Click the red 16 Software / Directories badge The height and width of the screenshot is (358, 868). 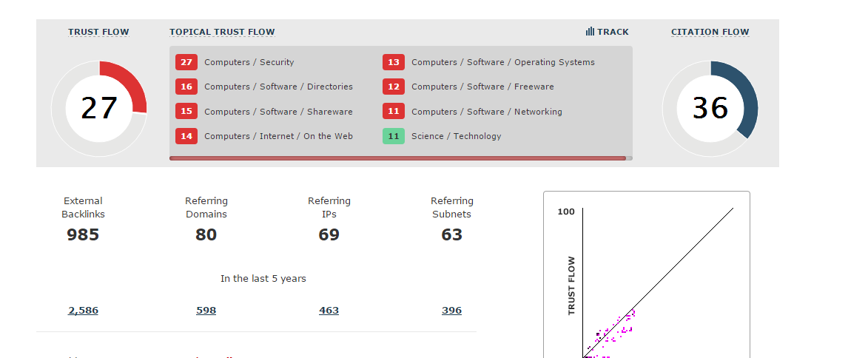pyautogui.click(x=186, y=87)
